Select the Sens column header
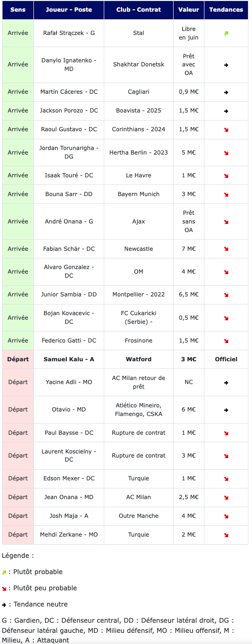Screen dimensions: 252x644 point(18,10)
